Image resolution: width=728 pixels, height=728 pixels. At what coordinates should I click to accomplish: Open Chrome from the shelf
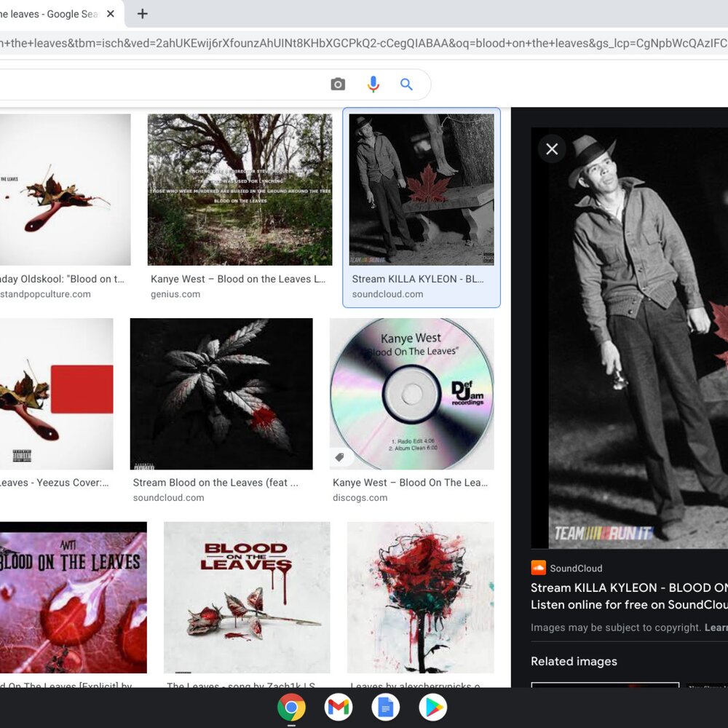[291, 707]
